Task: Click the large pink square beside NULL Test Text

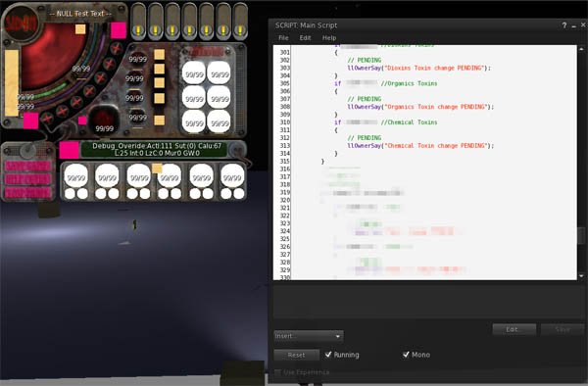Action: click(119, 30)
